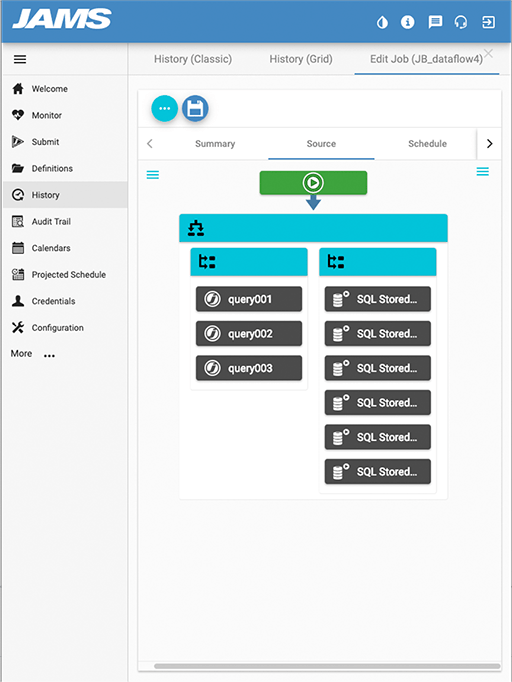512x682 pixels.
Task: Open the feedback chat icon
Action: 435,22
